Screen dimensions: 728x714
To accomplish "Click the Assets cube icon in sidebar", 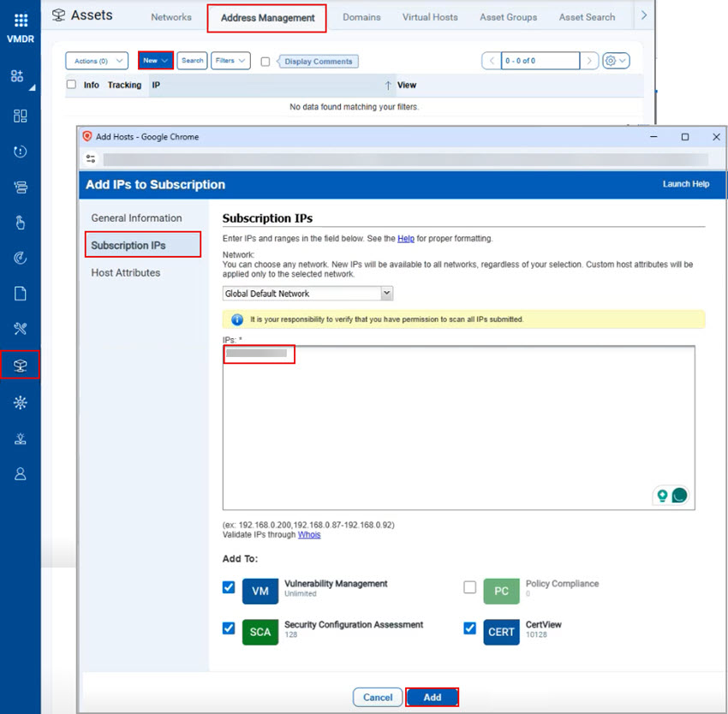I will click(x=21, y=365).
